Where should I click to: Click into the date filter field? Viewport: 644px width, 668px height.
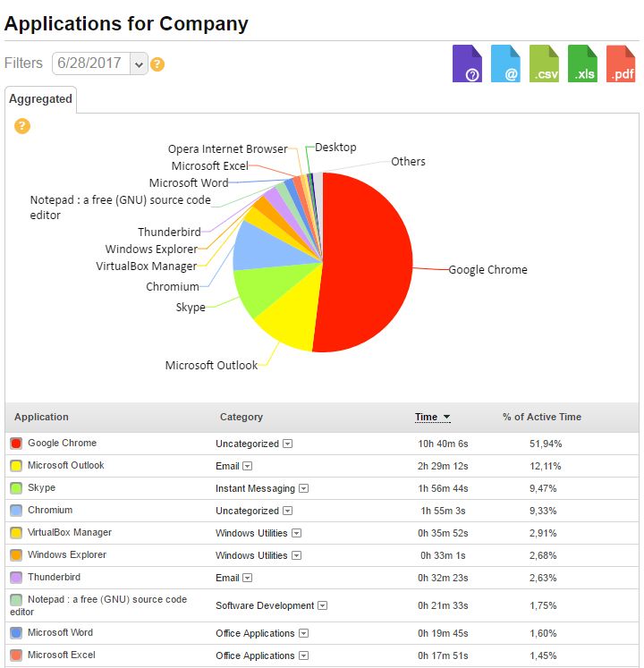[91, 63]
